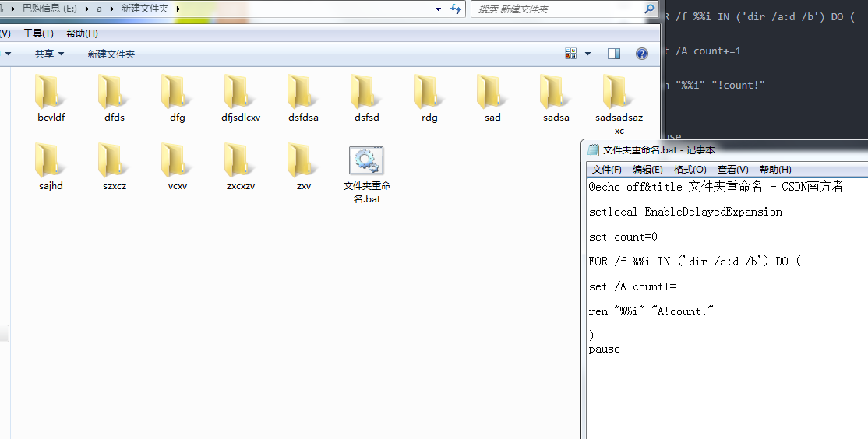The width and height of the screenshot is (868, 439).
Task: Click the Explorer help question mark icon
Action: (x=641, y=54)
